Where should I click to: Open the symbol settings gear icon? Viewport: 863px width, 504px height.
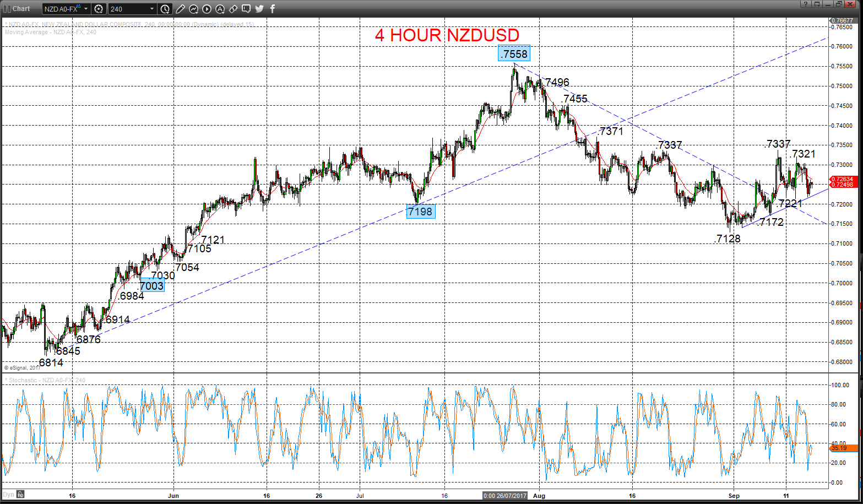coord(99,9)
